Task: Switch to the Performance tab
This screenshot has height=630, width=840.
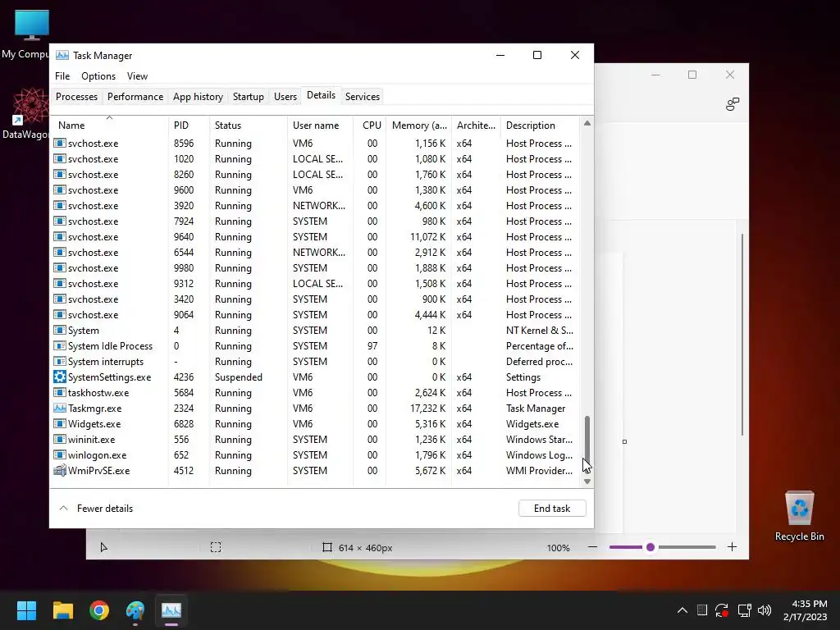Action: 135,97
